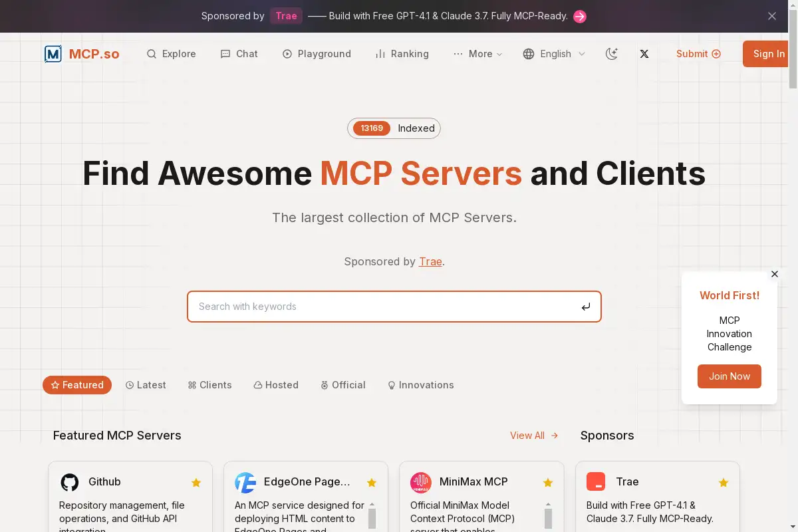Open the Github server card title
This screenshot has height=532, width=798.
click(x=104, y=482)
